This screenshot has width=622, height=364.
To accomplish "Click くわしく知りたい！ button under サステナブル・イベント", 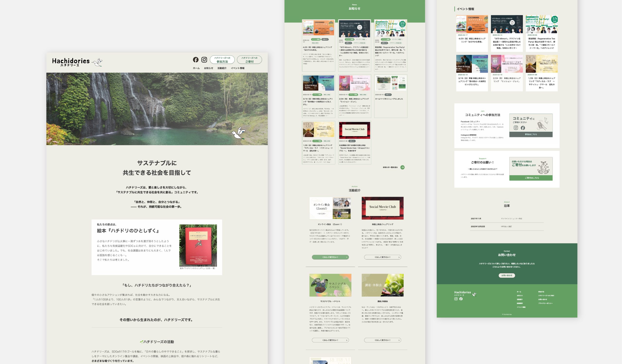I will coord(330,340).
